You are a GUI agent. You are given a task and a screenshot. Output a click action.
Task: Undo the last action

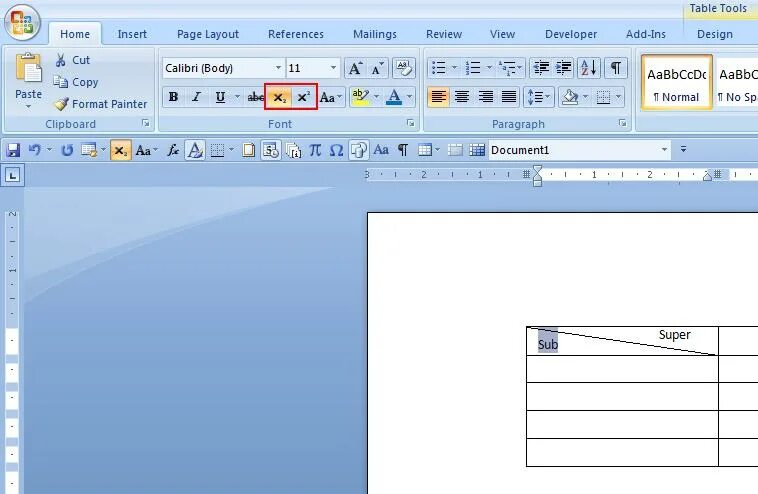click(34, 150)
